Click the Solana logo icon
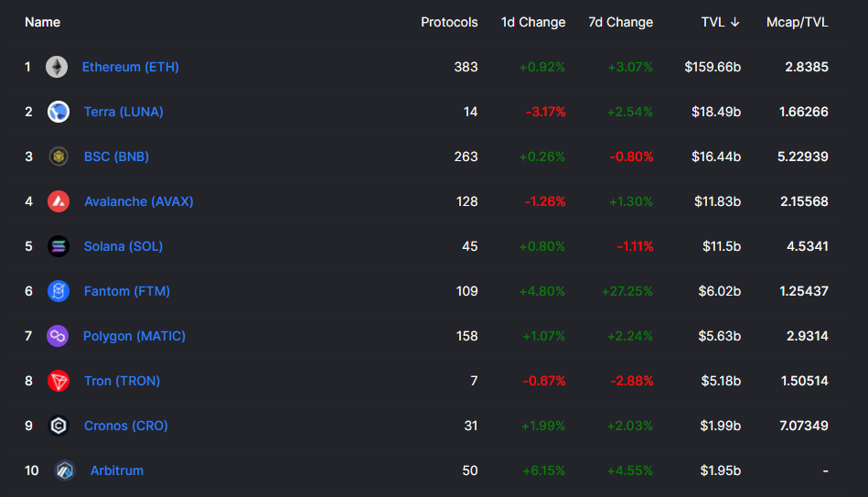 point(59,246)
